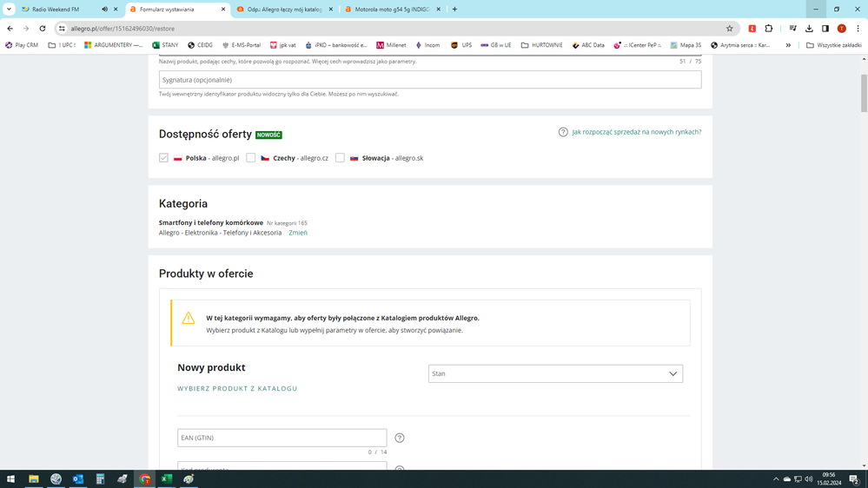Toggle browser side panel icon

click(x=825, y=28)
